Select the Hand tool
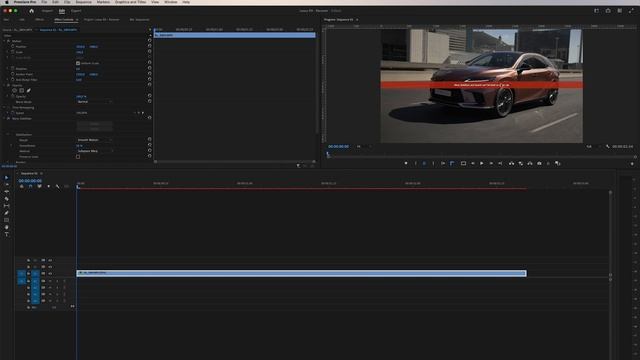This screenshot has width=640, height=360. tap(7, 227)
